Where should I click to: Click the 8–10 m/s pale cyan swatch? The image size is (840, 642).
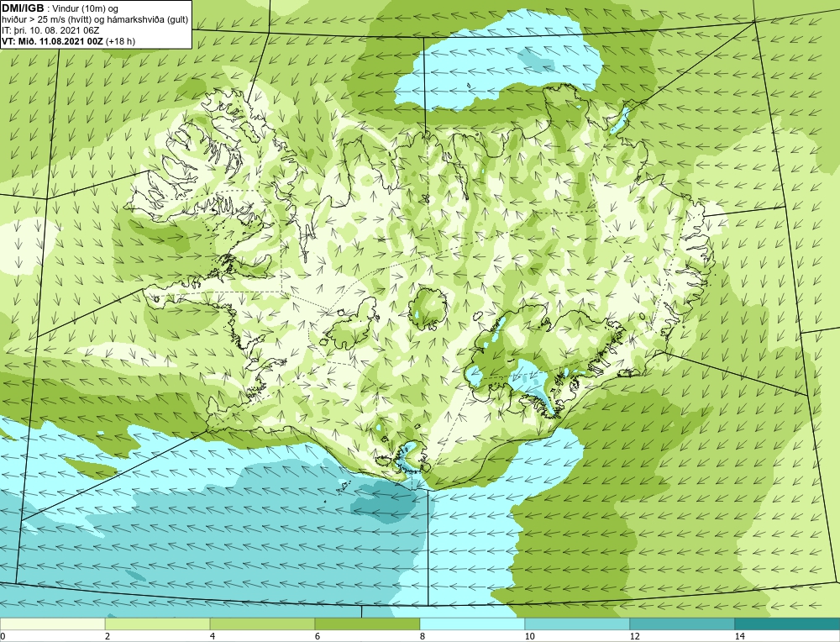tap(472, 624)
